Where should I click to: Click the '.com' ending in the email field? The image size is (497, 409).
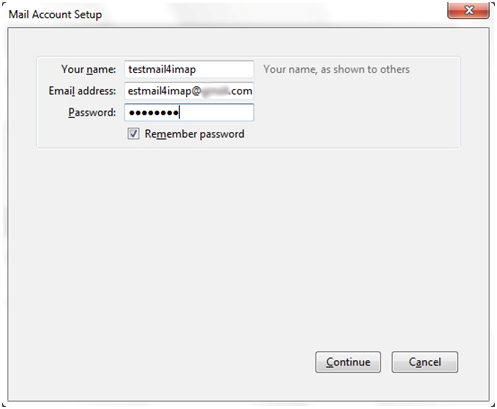241,91
